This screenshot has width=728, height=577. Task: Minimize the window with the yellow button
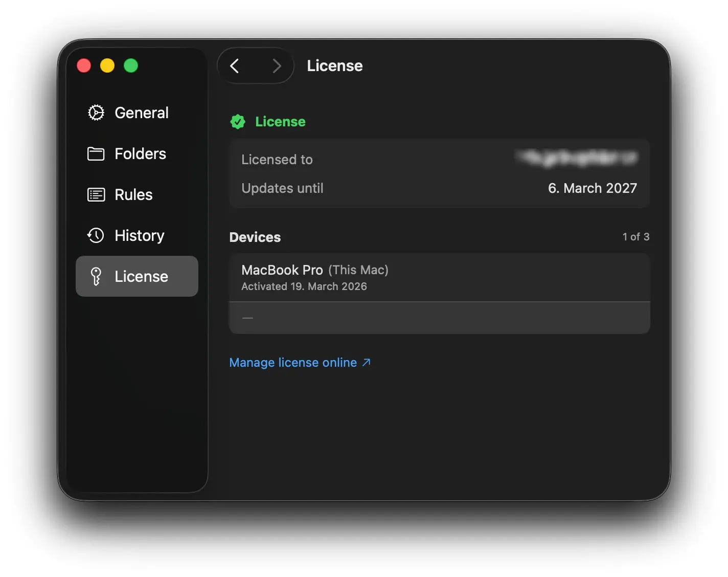(x=107, y=65)
